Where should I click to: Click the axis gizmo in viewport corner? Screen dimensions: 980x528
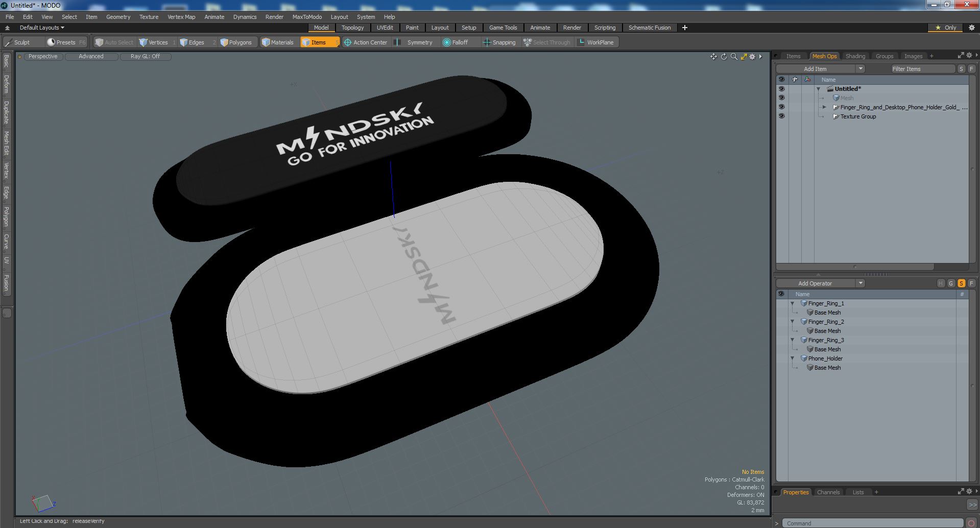click(43, 503)
